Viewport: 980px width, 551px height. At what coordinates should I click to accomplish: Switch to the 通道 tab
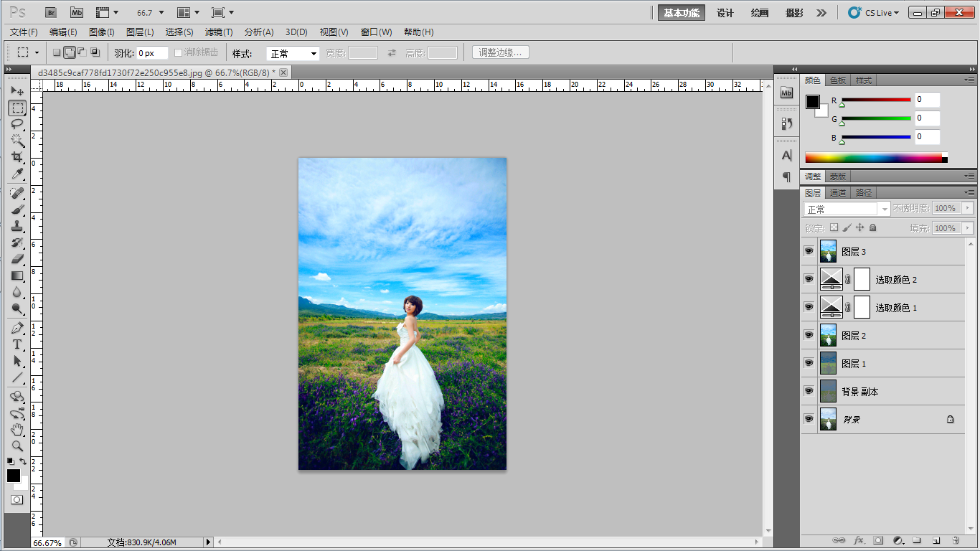838,192
